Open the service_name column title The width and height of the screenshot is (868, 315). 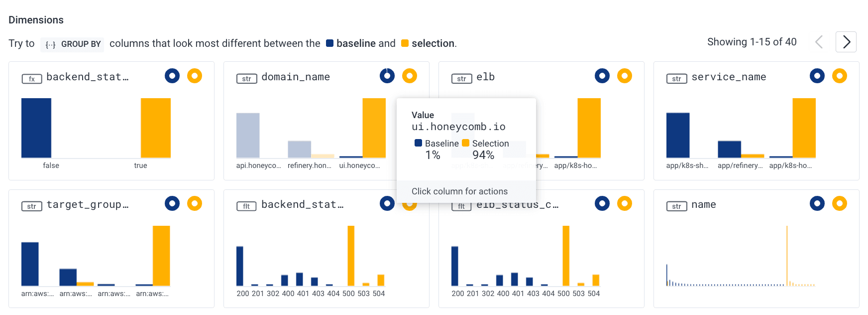(729, 77)
